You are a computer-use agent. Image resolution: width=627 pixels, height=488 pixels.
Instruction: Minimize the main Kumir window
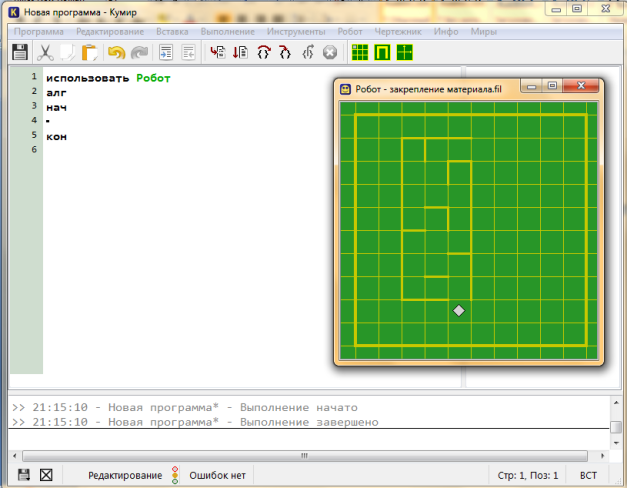(556, 9)
